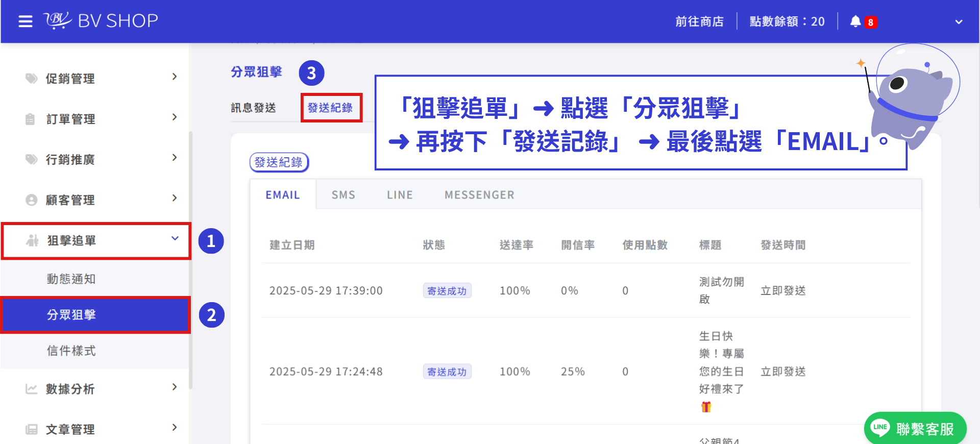Viewport: 980px width, 444px height.
Task: Expand 文章管理 chevron
Action: coord(175,427)
